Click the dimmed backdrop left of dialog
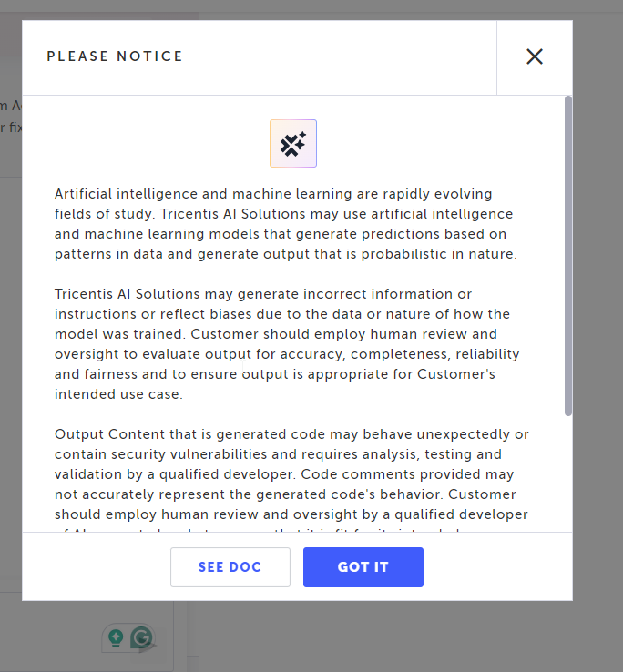This screenshot has width=623, height=672. point(10,364)
